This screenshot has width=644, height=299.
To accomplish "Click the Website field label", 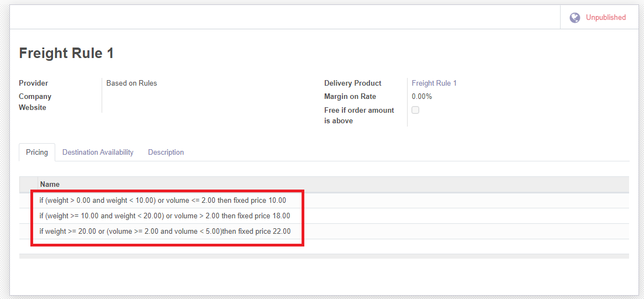I will [33, 107].
